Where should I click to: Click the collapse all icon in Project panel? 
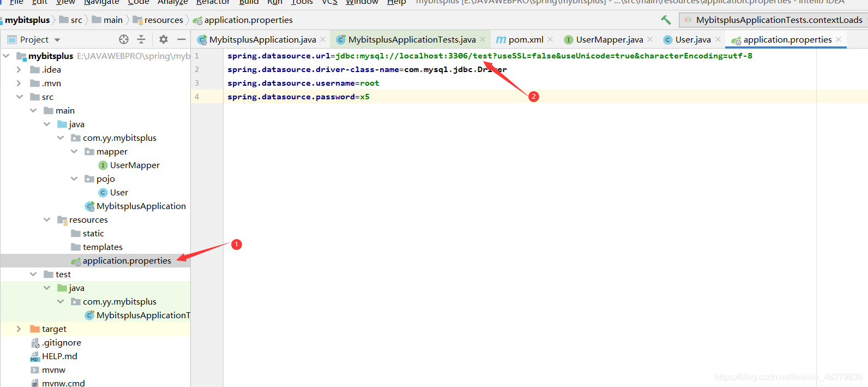coord(141,39)
